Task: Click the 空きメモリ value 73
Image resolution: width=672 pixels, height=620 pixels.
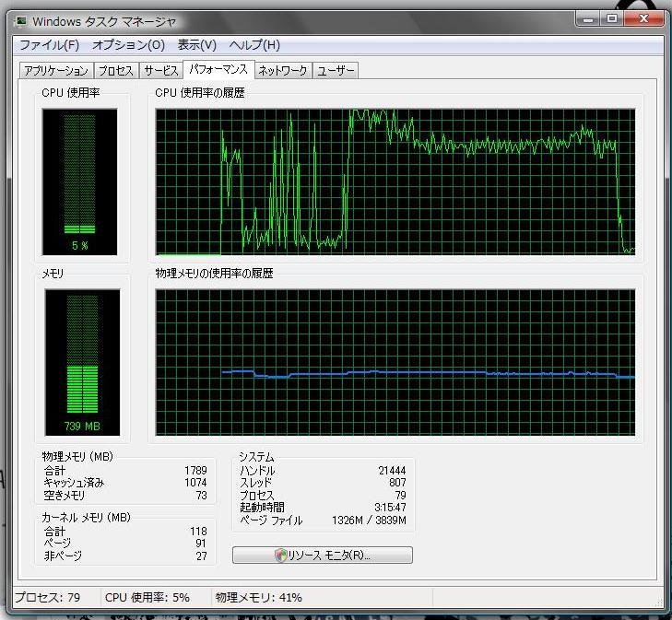Action: (201, 496)
